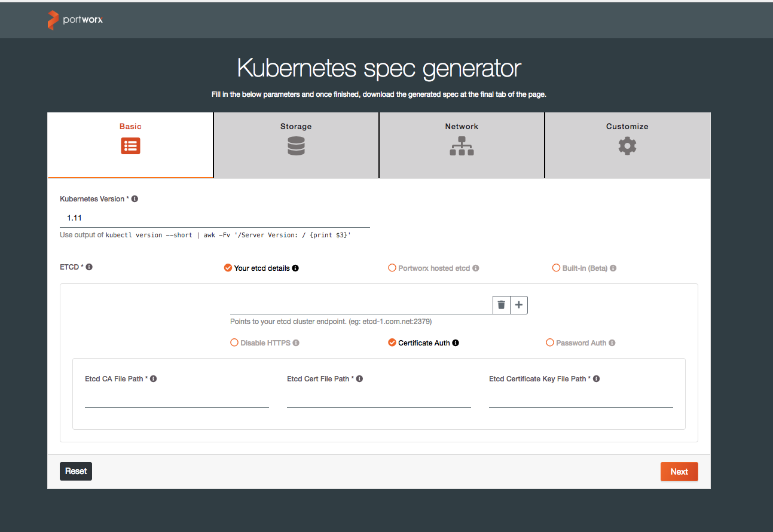The height and width of the screenshot is (532, 773).
Task: Show info for Certificate Auth option
Action: (456, 343)
